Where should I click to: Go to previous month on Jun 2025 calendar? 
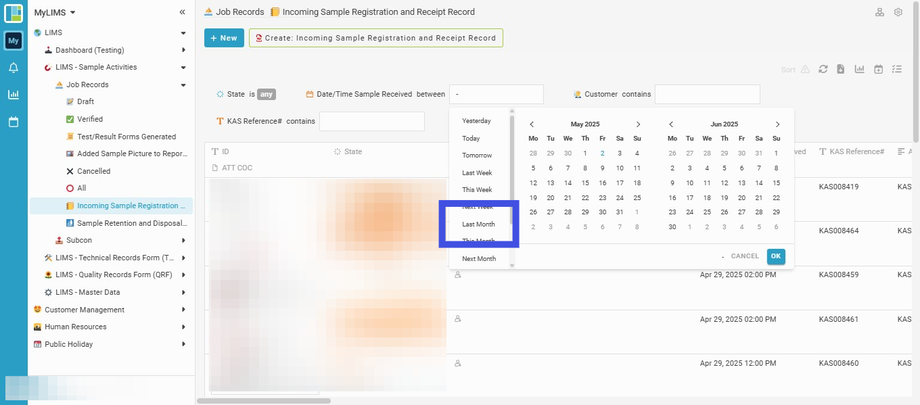coord(671,124)
